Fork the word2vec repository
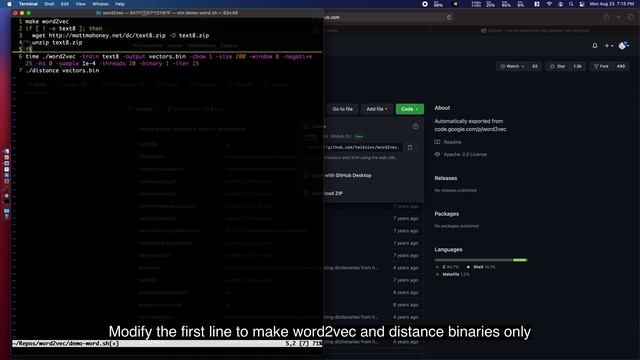This screenshot has width=640, height=360. coord(602,66)
